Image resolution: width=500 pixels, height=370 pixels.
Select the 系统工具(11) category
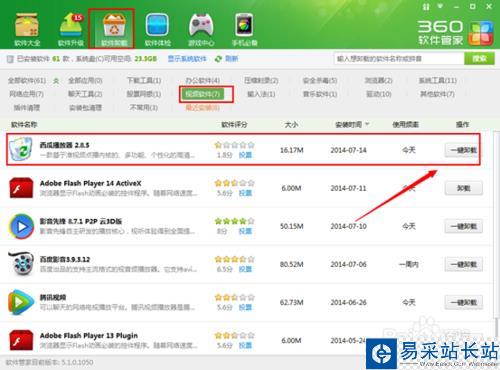tap(438, 81)
